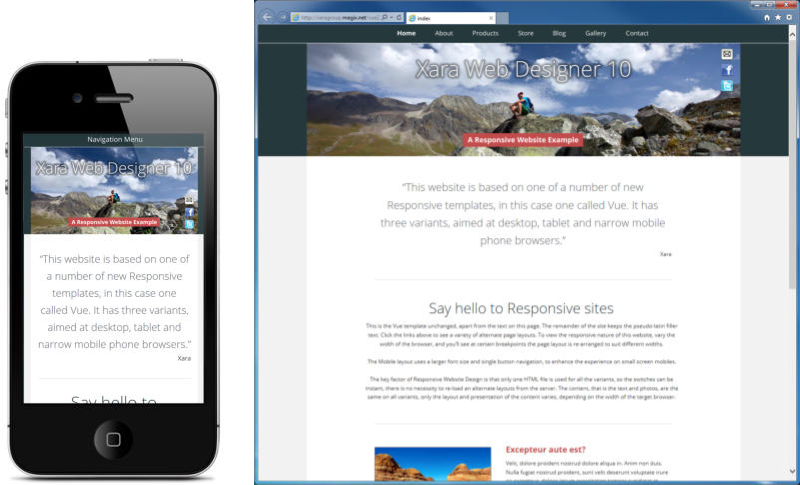Click the refresh icon in address bar
This screenshot has width=800, height=485.
pyautogui.click(x=399, y=17)
